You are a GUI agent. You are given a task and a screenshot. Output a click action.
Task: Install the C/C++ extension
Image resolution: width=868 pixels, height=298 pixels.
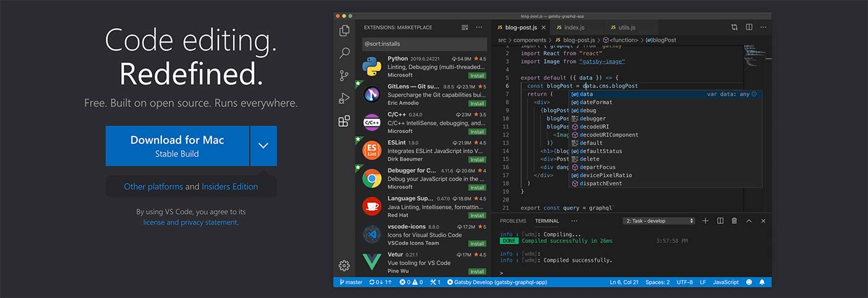pos(477,132)
